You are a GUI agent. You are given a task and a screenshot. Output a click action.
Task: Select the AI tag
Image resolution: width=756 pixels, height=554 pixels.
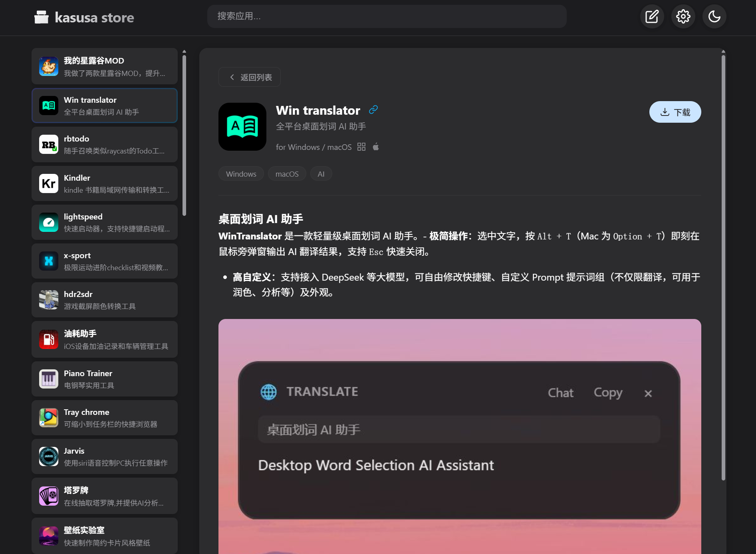(x=321, y=174)
